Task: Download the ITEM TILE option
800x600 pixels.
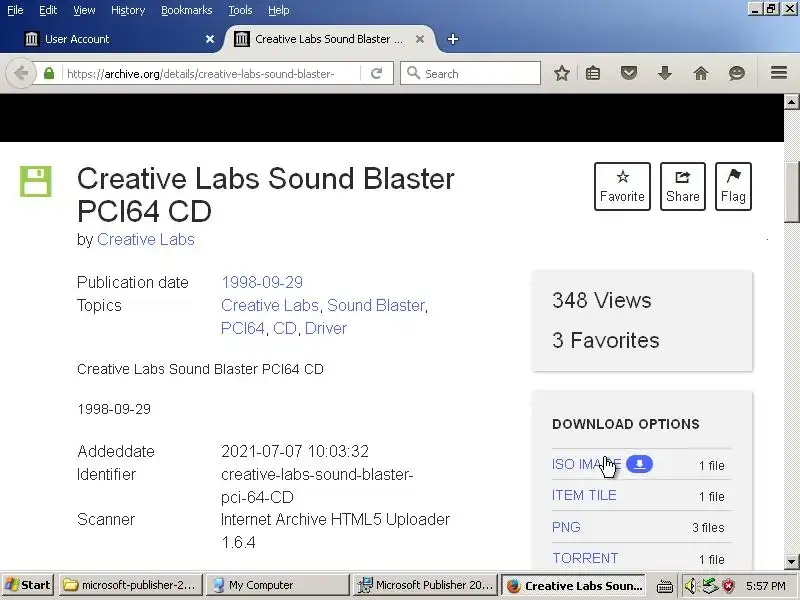Action: click(x=584, y=495)
